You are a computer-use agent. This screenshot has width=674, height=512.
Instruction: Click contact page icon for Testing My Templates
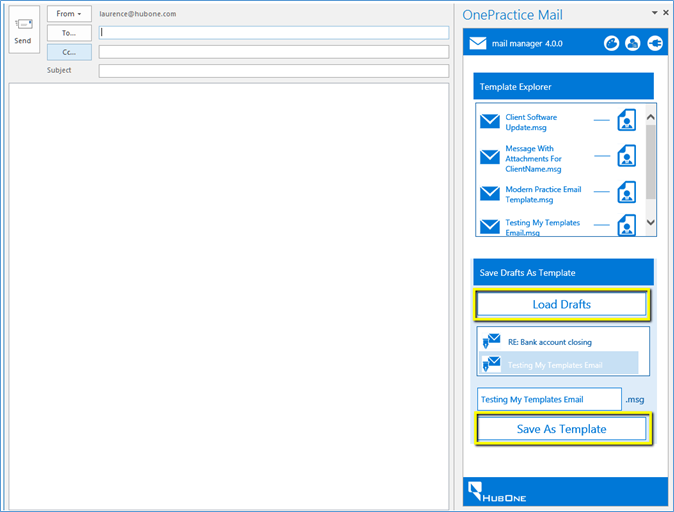(x=627, y=225)
